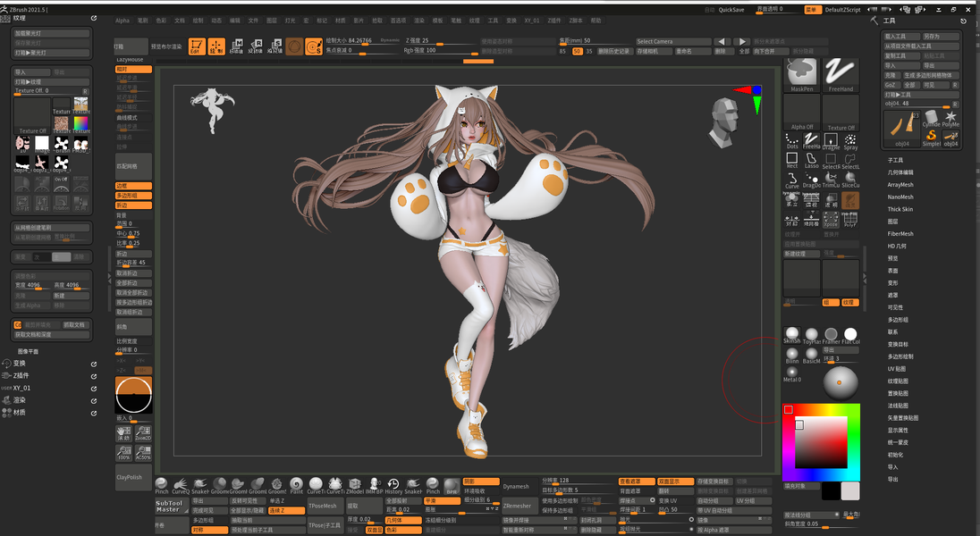Expand the HD 几何 section
The height and width of the screenshot is (536, 980).
(896, 247)
